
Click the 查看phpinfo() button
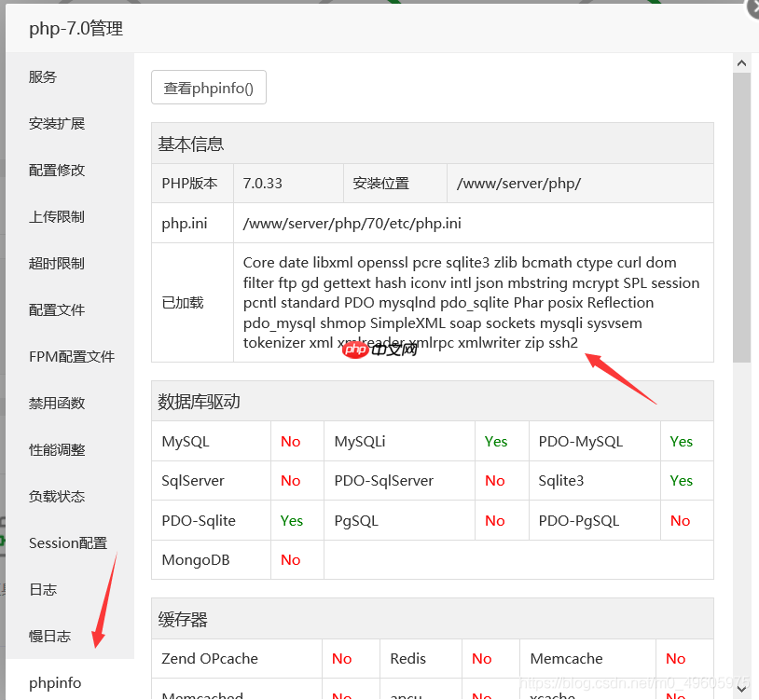click(x=208, y=87)
